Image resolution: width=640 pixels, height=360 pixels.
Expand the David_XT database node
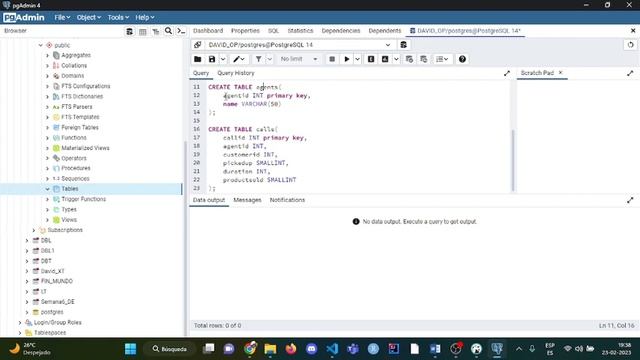click(x=27, y=271)
